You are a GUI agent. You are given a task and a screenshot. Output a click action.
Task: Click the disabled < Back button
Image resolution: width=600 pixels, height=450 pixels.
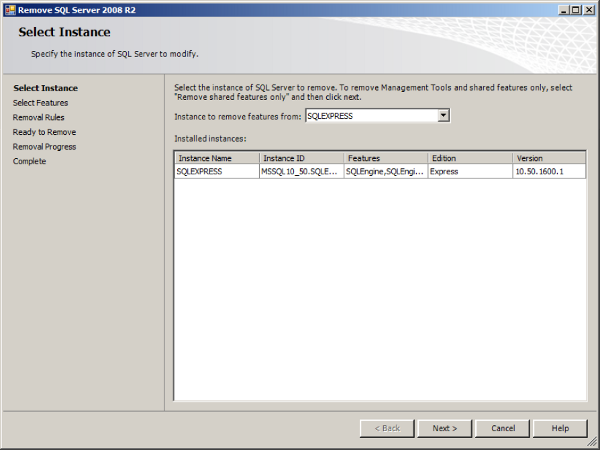click(x=387, y=428)
